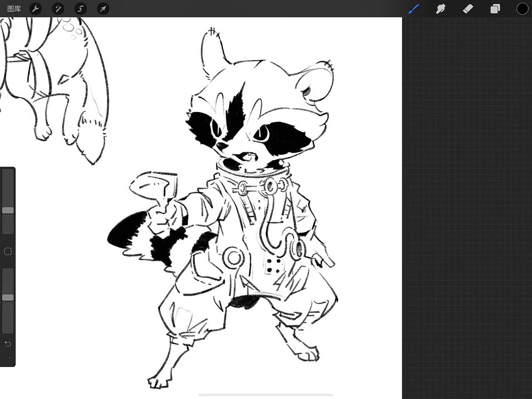Select the Brush tool
Image resolution: width=532 pixels, height=399 pixels.
(x=414, y=8)
